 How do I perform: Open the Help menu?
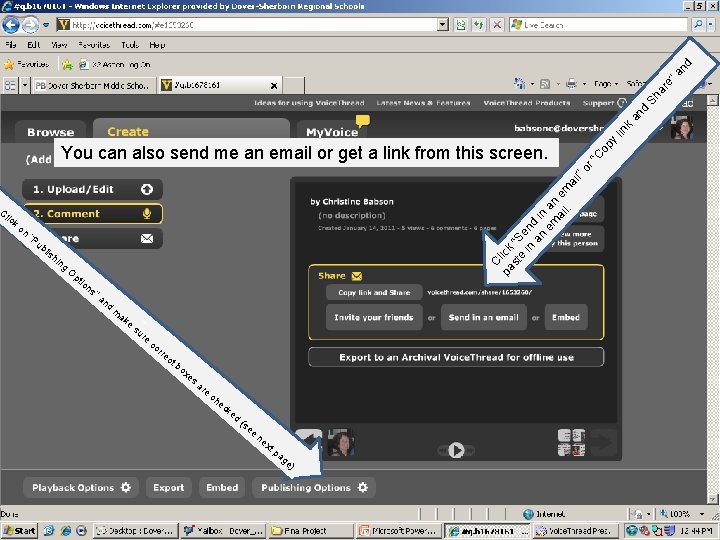(x=157, y=45)
